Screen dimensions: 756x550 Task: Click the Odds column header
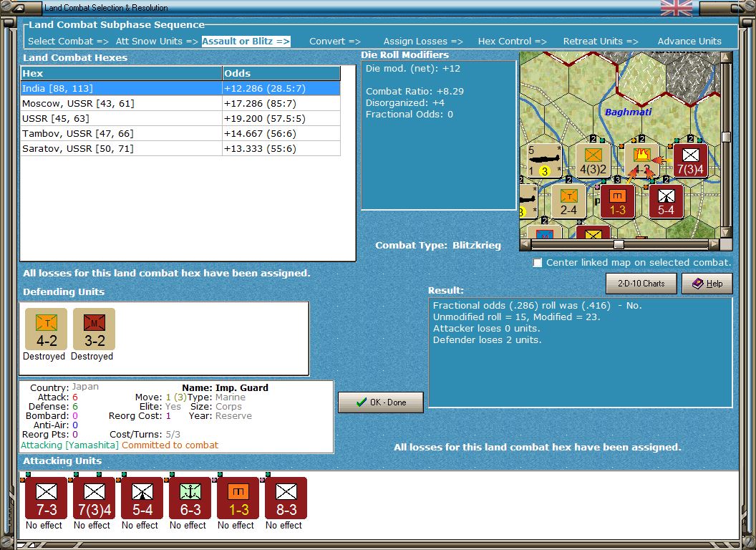(281, 73)
